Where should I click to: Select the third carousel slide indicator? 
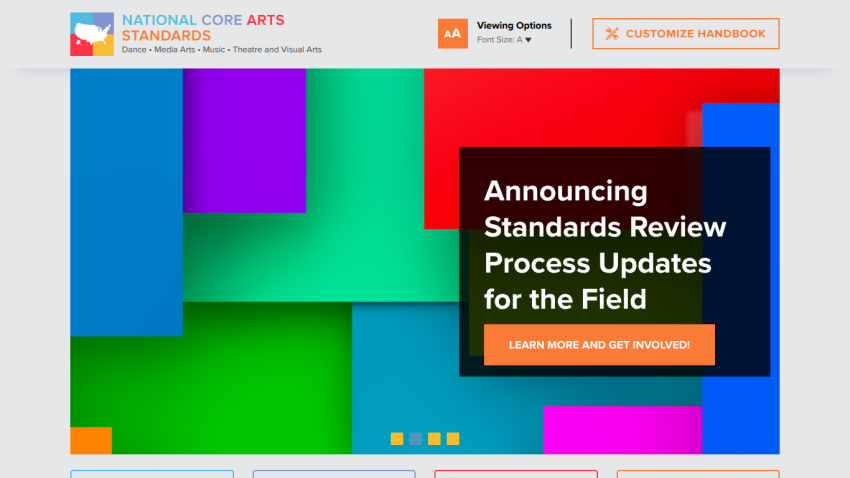[x=434, y=438]
